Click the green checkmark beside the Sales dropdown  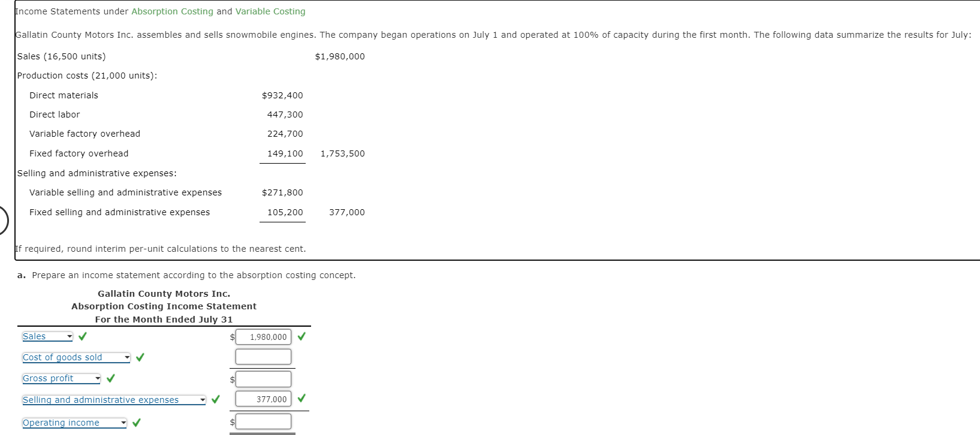coord(83,336)
